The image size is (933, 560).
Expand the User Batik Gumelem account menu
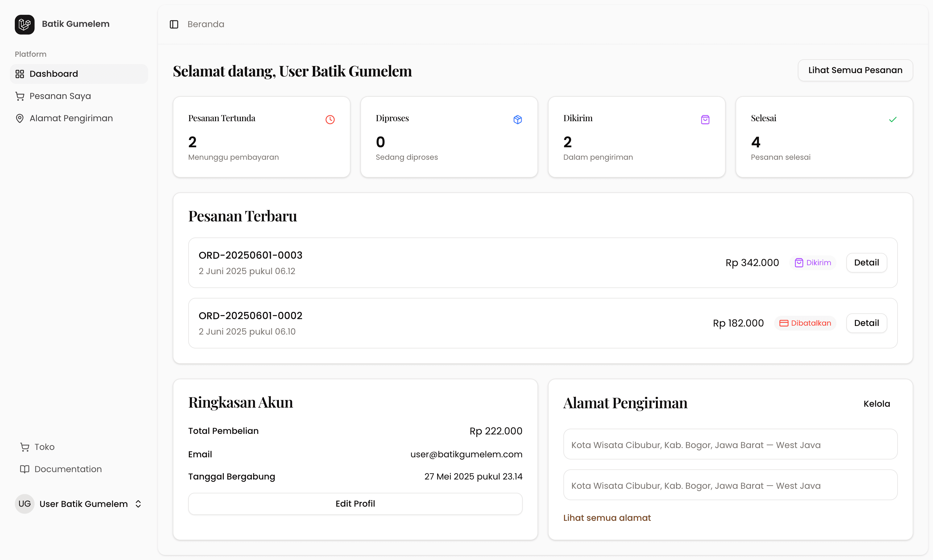(79, 504)
